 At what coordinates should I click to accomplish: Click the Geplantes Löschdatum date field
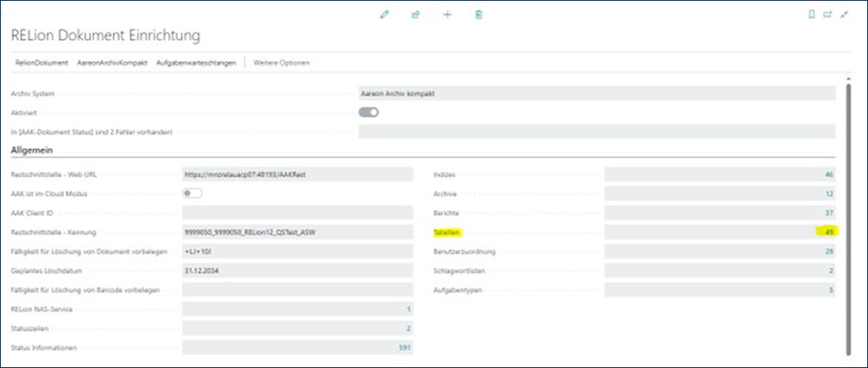297,271
